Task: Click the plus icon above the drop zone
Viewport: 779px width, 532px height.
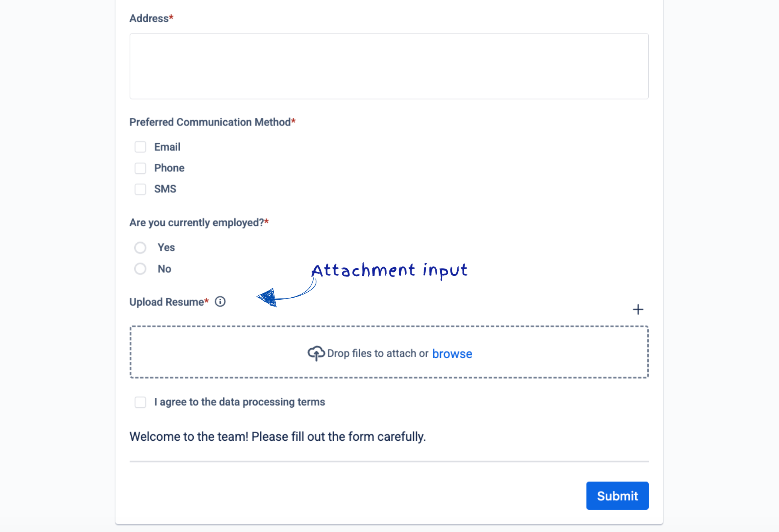Action: [x=638, y=310]
